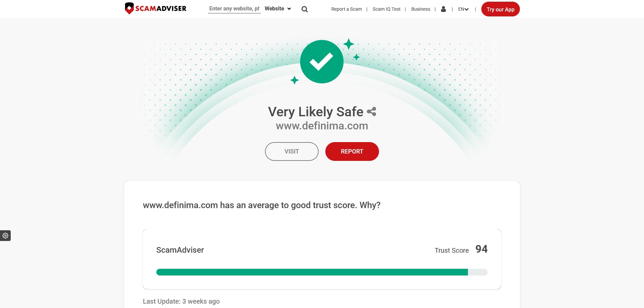
Task: Click the Try our App button
Action: pos(500,9)
